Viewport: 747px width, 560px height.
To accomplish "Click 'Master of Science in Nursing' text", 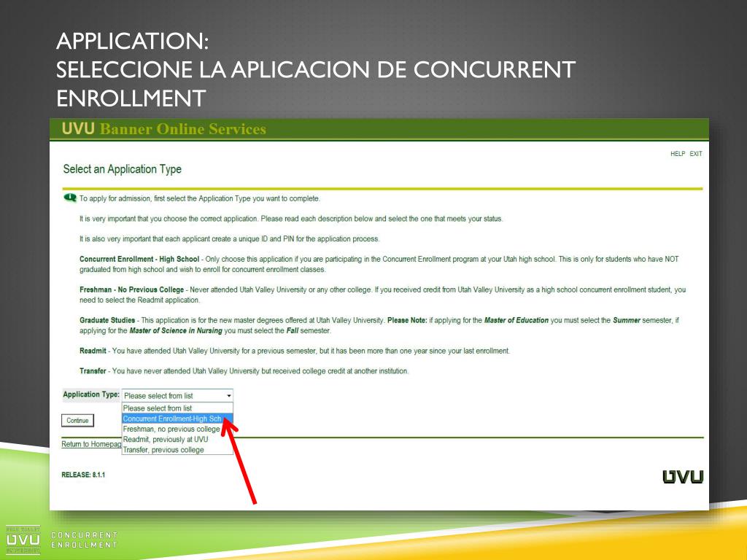I will pyautogui.click(x=176, y=330).
